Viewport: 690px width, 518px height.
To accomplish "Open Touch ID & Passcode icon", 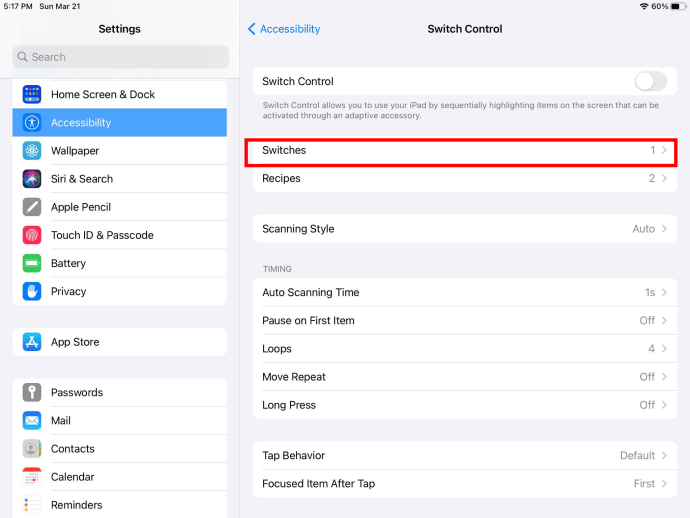I will 32,235.
